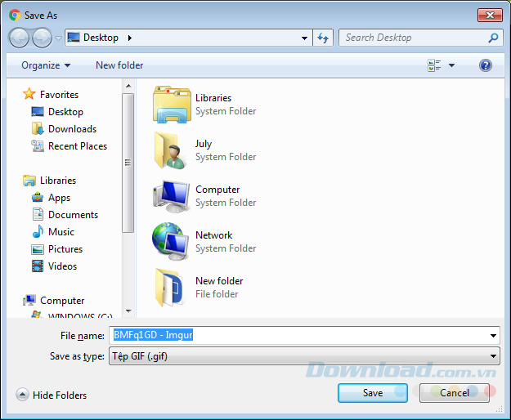Select the Computer system folder icon

pos(171,196)
